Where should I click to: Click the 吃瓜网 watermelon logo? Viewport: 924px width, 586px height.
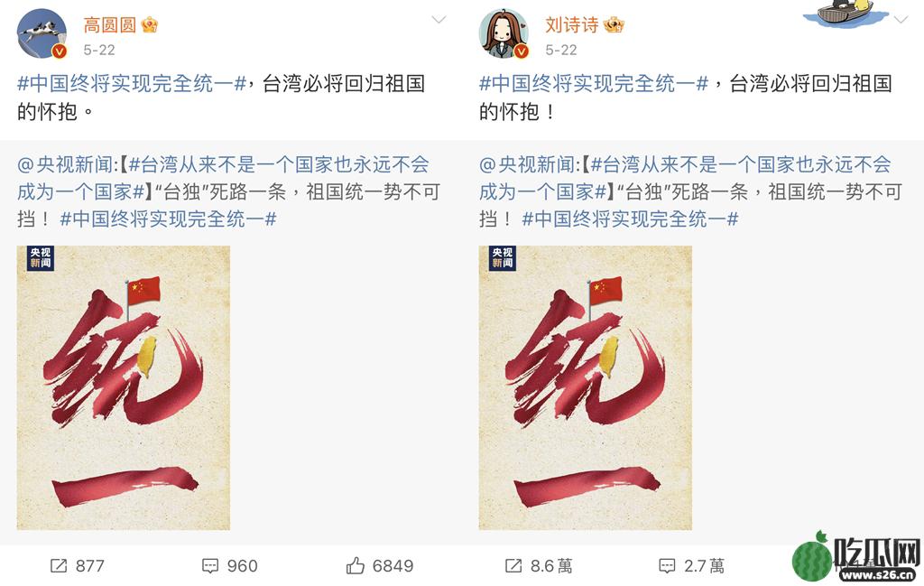coord(856,557)
